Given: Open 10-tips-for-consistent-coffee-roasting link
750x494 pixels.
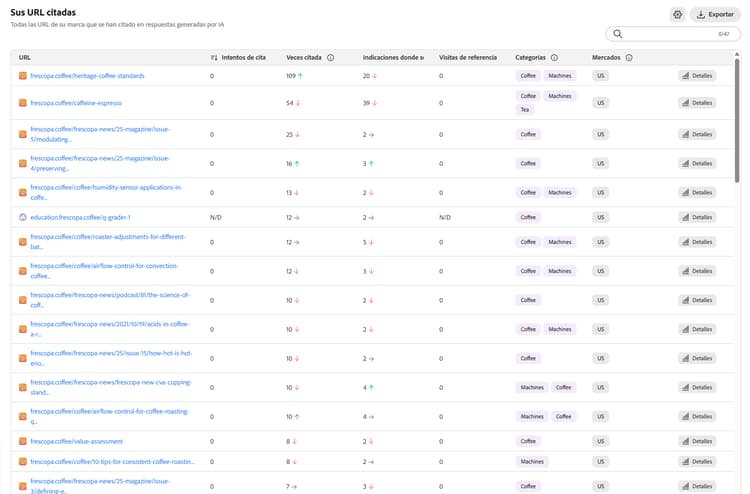Looking at the screenshot, I should point(112,461).
